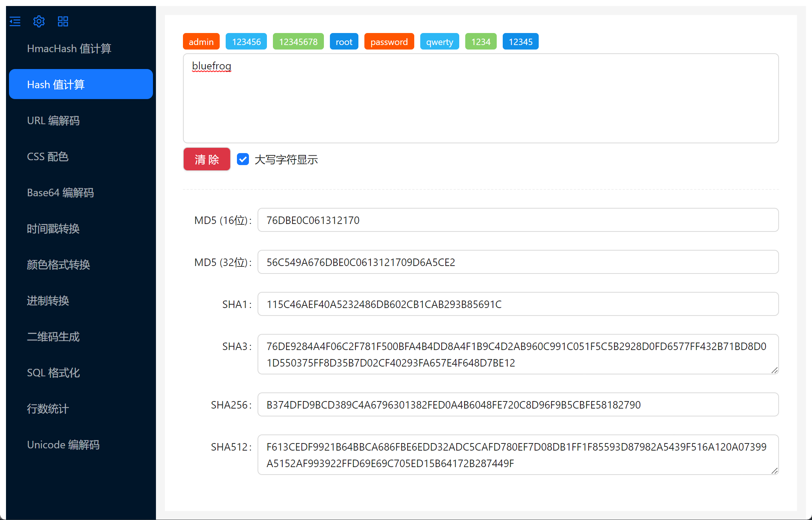The image size is (812, 520).
Task: Grab the SHA512 textarea resize handle
Action: coord(775,471)
